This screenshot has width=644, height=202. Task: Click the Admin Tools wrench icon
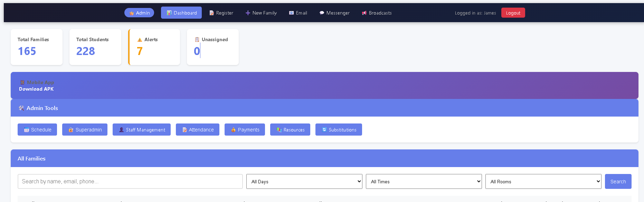(x=21, y=108)
